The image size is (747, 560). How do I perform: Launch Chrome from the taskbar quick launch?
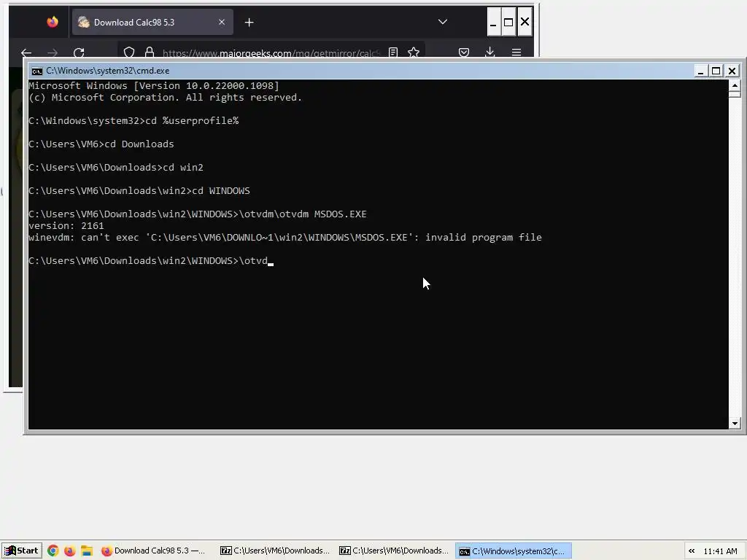[x=53, y=551]
